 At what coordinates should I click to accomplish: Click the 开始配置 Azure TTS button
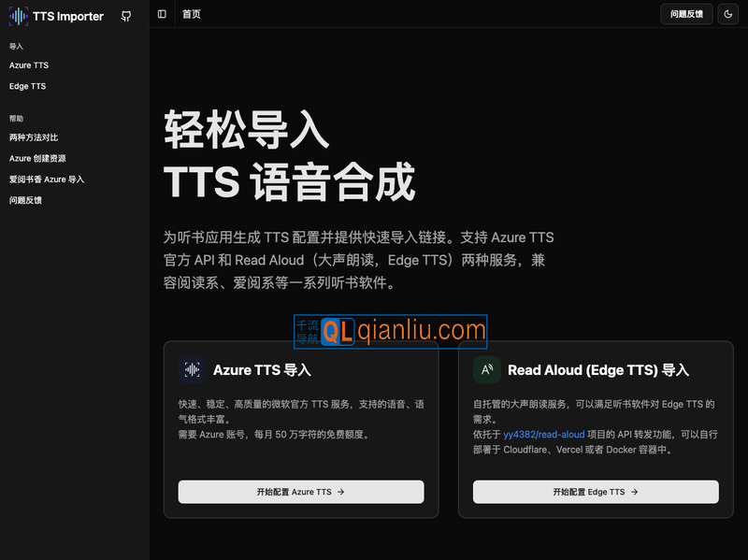301,492
